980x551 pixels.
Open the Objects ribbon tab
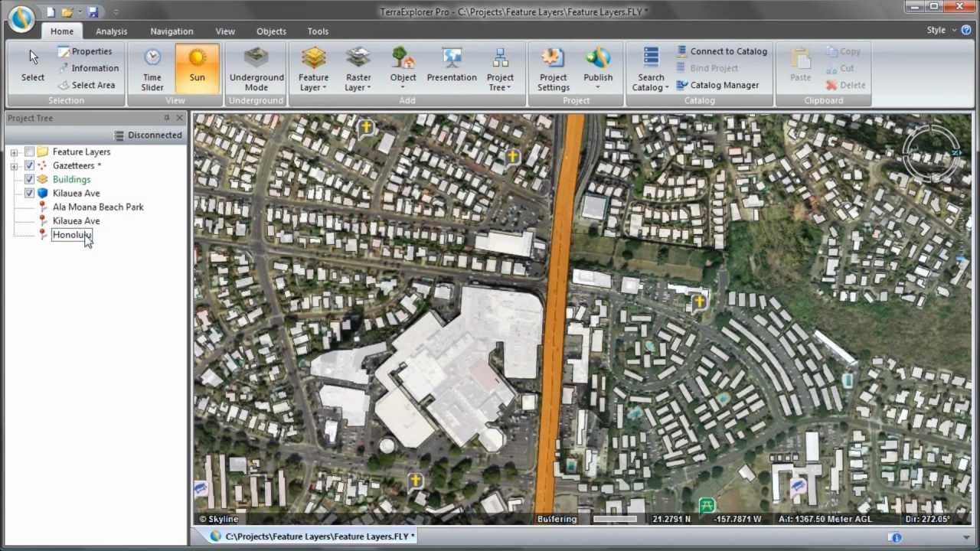click(271, 31)
